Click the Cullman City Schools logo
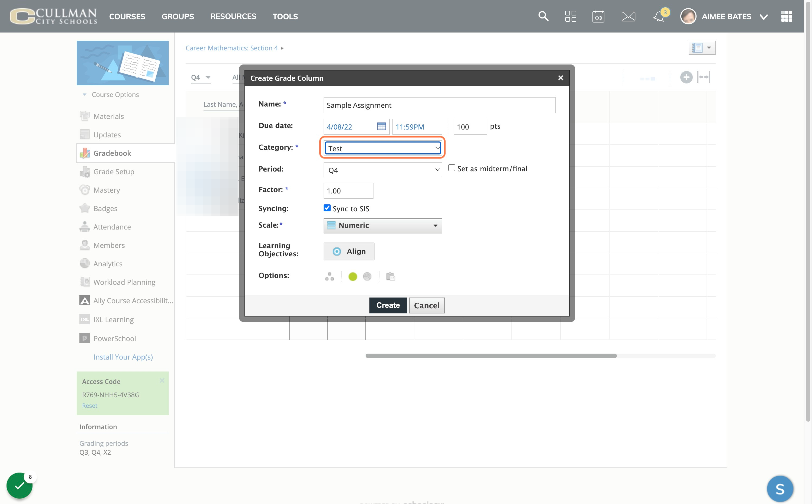This screenshot has width=812, height=504. [x=54, y=16]
